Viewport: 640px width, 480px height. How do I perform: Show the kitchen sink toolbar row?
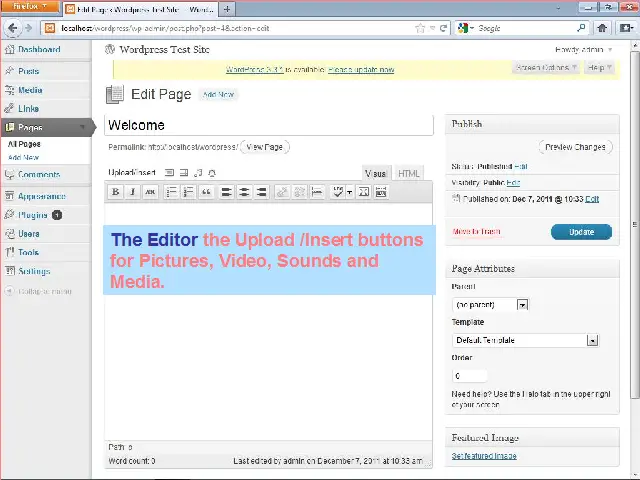381,192
